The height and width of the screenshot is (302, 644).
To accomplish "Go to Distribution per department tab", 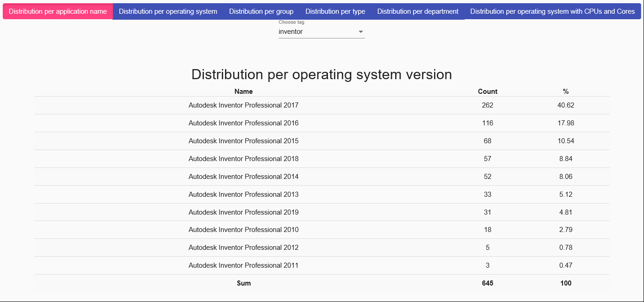I will point(418,11).
